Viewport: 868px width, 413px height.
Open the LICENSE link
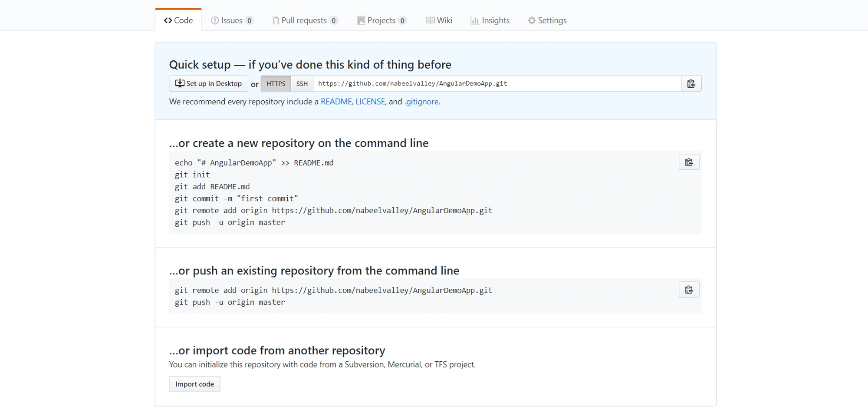tap(370, 102)
